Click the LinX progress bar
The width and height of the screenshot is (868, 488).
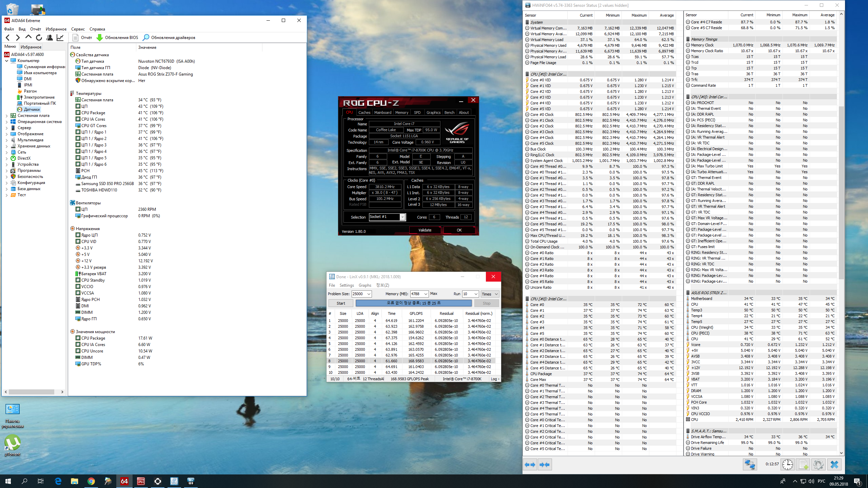click(x=413, y=303)
